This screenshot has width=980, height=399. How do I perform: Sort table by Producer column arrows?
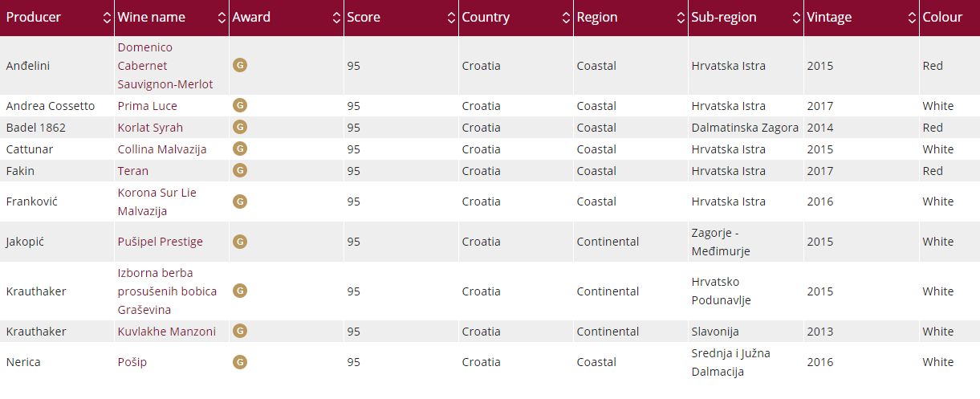pyautogui.click(x=107, y=18)
